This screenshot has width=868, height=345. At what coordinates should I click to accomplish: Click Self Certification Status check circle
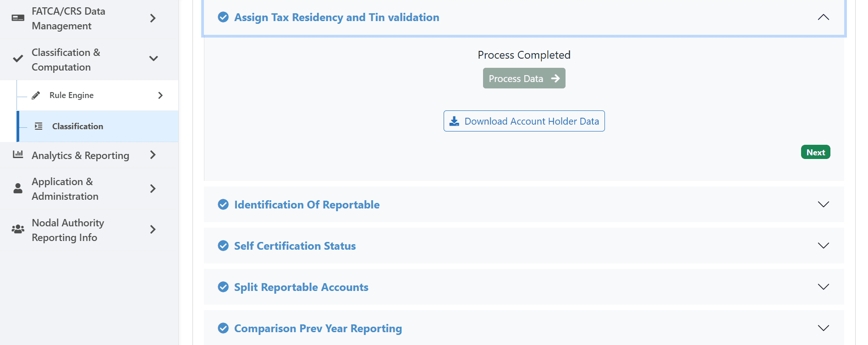[223, 246]
